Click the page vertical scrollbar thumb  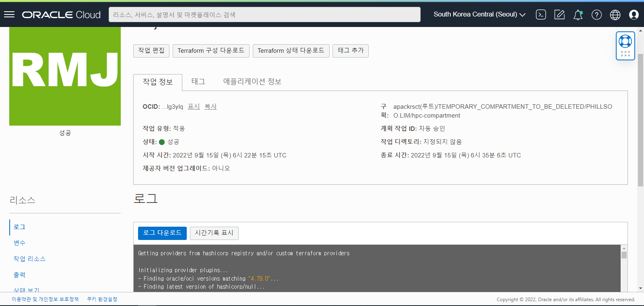[640, 120]
